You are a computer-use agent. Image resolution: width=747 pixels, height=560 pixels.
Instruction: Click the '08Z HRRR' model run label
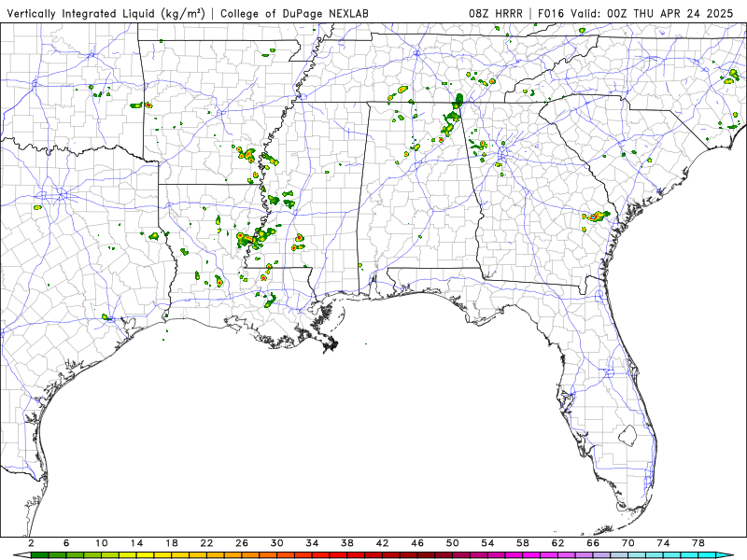click(x=496, y=14)
